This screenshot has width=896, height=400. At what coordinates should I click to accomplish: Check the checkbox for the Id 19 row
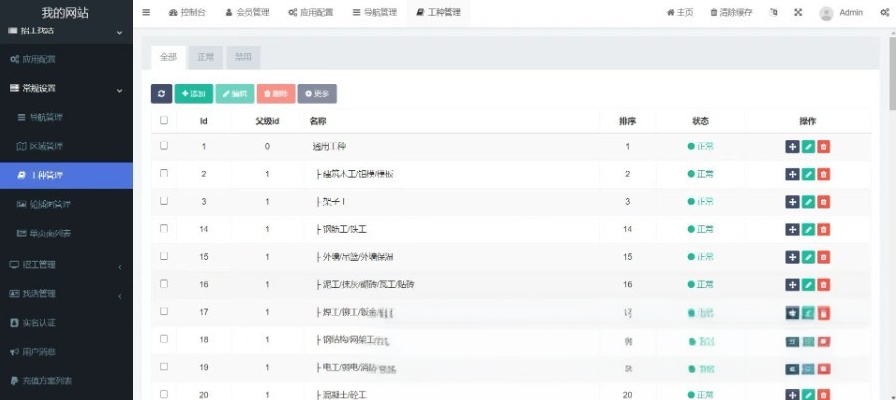(164, 366)
